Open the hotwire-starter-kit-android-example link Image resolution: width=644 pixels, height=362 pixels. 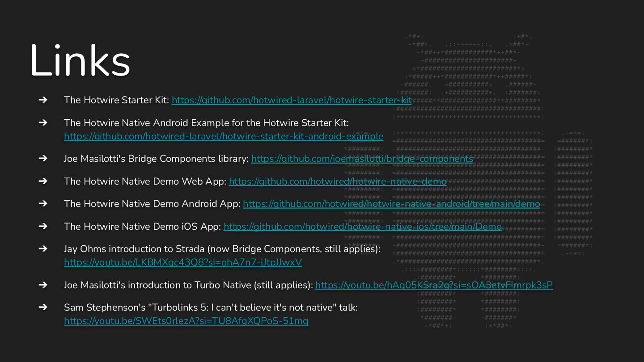coord(224,136)
